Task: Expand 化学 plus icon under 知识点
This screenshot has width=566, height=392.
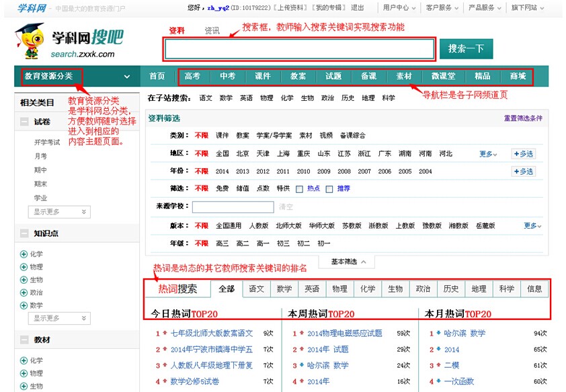Action: click(24, 254)
